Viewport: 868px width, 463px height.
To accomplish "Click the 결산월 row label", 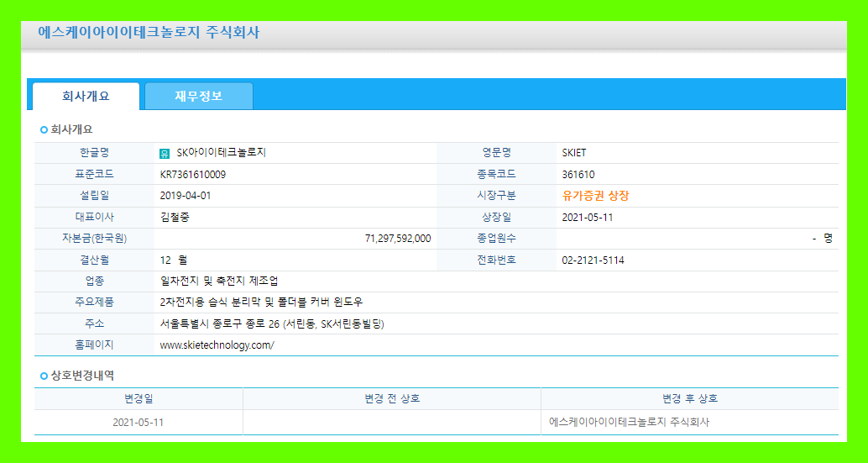I will (x=95, y=260).
